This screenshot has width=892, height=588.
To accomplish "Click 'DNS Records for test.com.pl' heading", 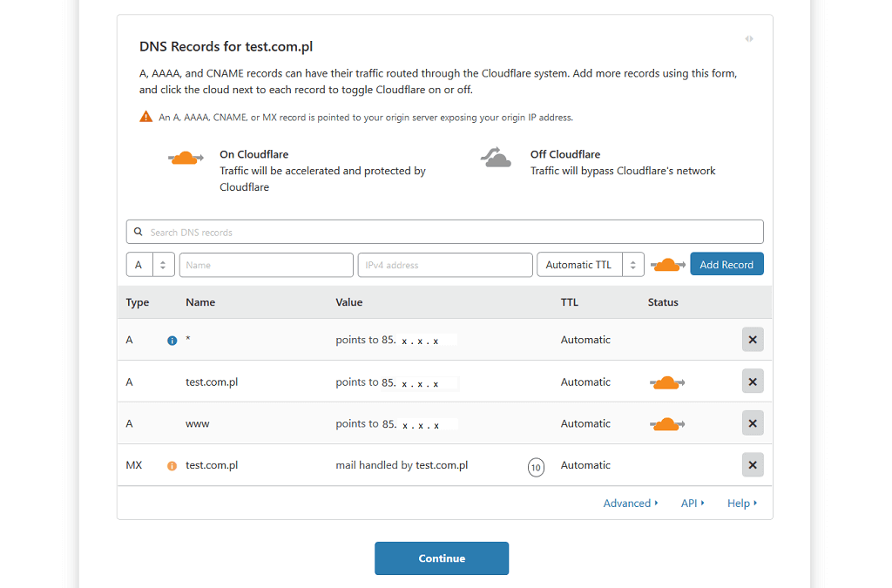I will click(x=226, y=47).
